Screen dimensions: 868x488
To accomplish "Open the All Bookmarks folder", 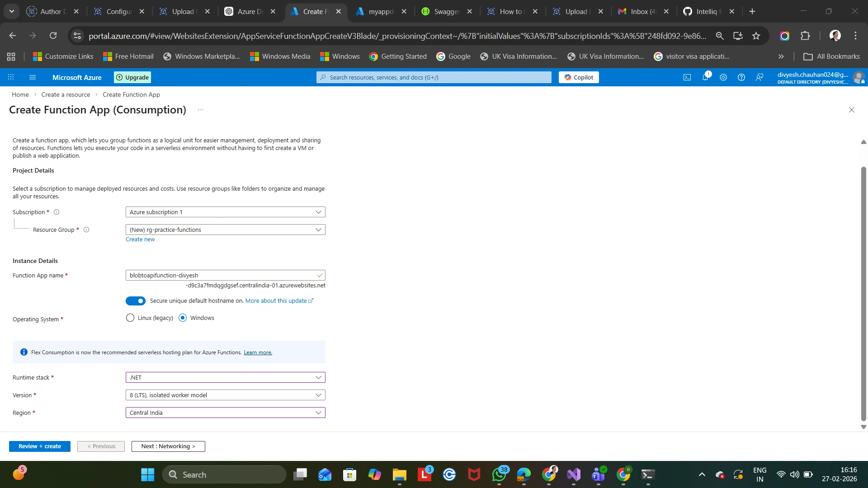I will [832, 56].
